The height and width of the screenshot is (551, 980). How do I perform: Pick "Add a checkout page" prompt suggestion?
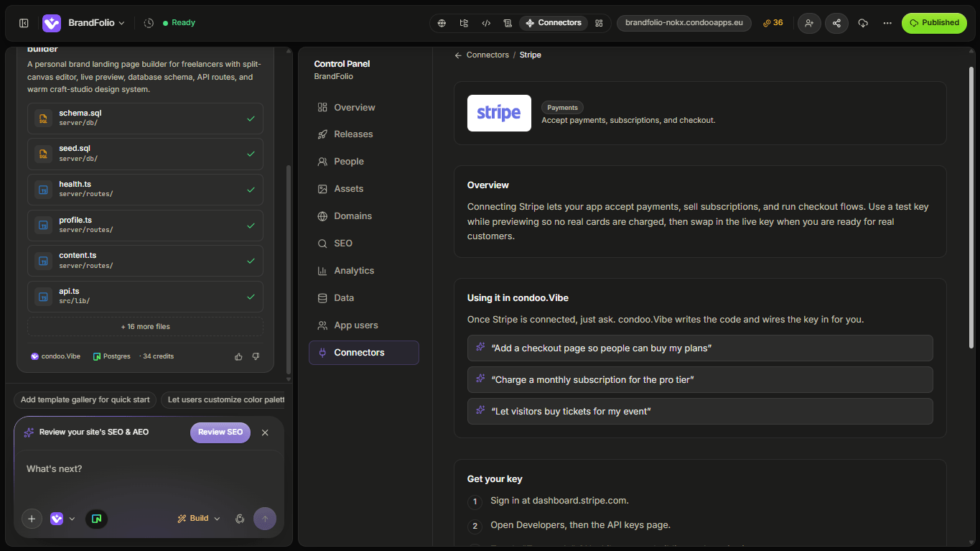[x=700, y=348]
